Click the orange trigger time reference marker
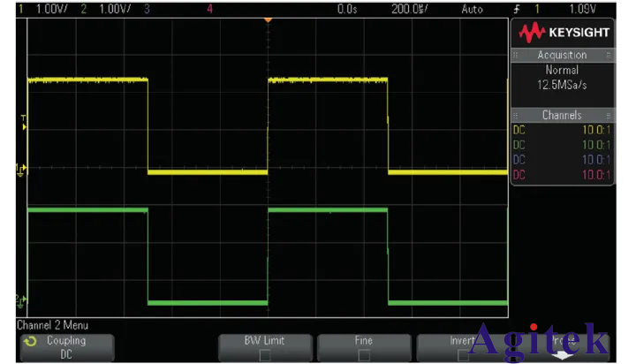The image size is (636, 364). [x=268, y=19]
